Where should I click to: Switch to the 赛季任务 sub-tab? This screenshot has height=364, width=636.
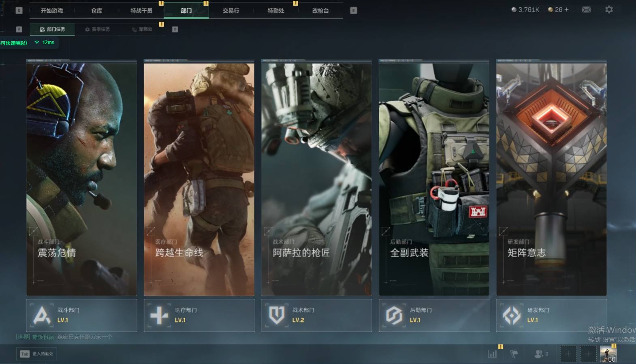[97, 29]
